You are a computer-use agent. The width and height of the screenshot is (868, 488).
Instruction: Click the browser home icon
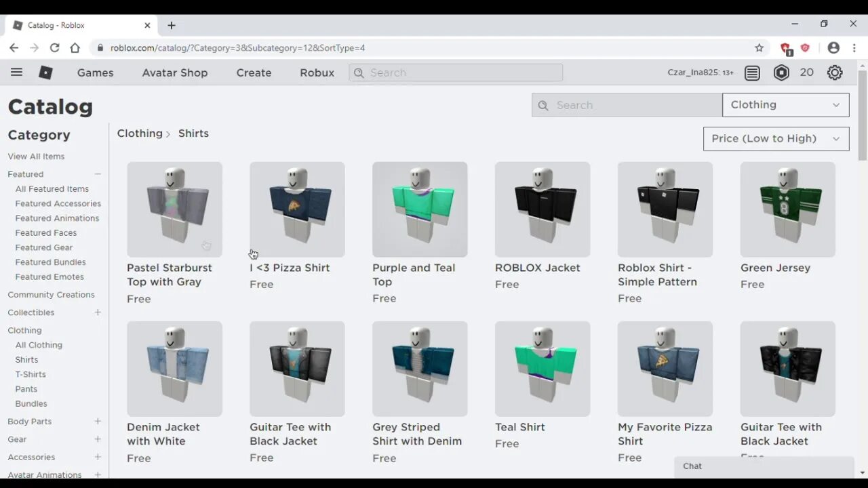coord(75,47)
